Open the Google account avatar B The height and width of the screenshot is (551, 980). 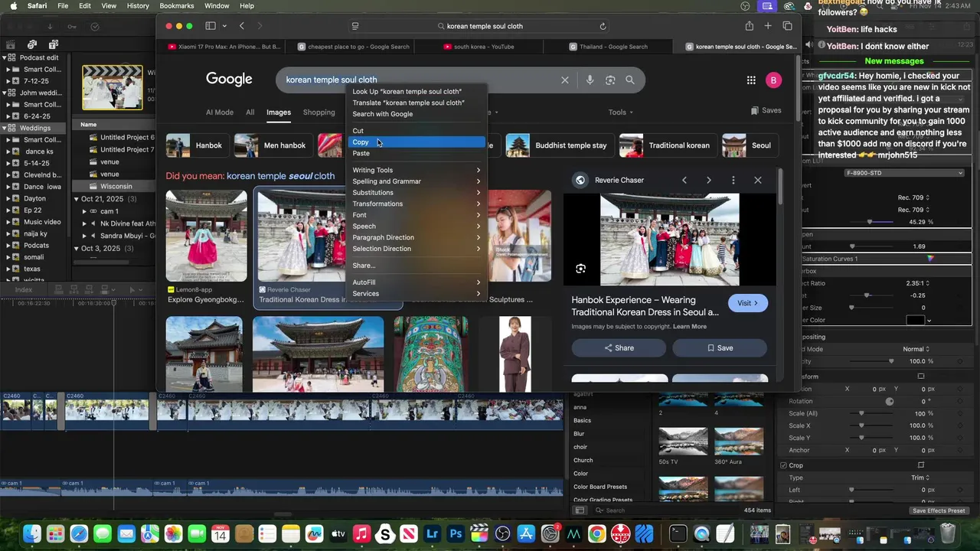click(x=773, y=80)
